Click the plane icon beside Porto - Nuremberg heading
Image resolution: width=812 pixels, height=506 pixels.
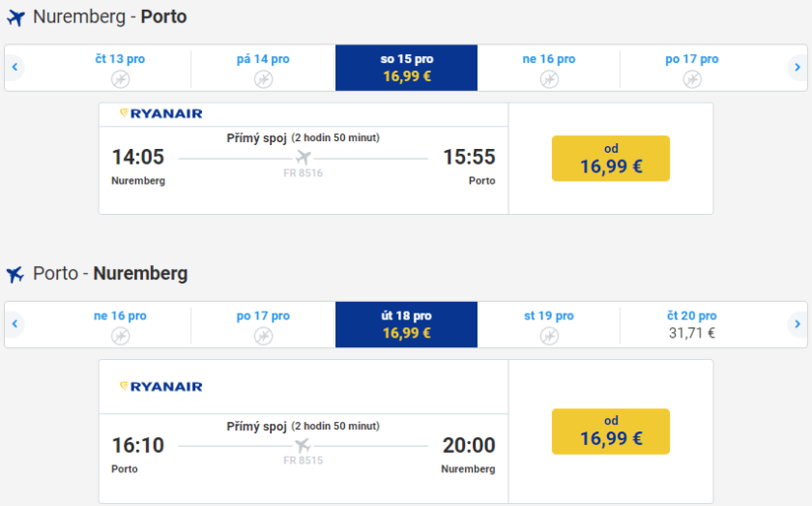[15, 275]
